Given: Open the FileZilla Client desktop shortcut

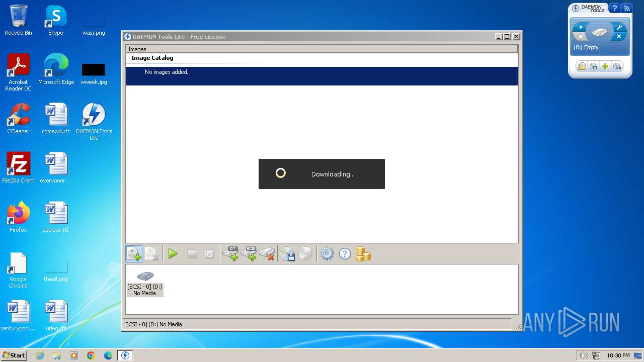Looking at the screenshot, I should click(x=18, y=168).
